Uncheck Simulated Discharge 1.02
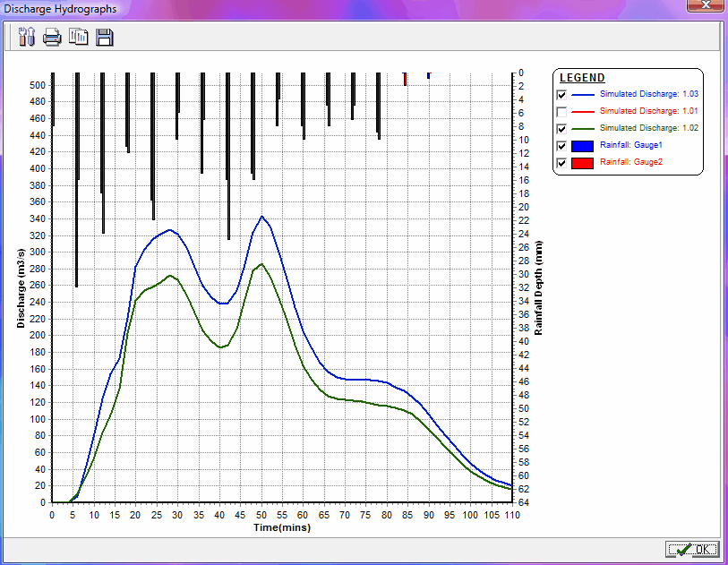The image size is (728, 565). click(562, 128)
